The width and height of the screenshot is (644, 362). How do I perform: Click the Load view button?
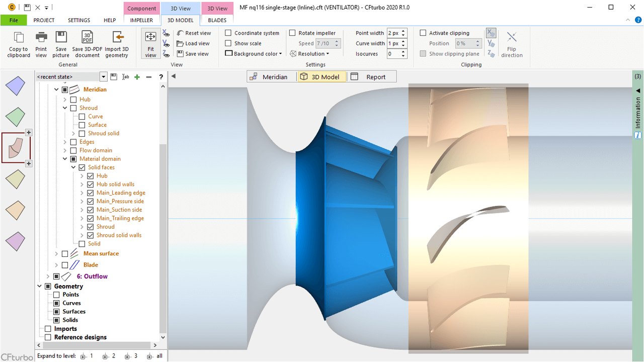pos(193,43)
